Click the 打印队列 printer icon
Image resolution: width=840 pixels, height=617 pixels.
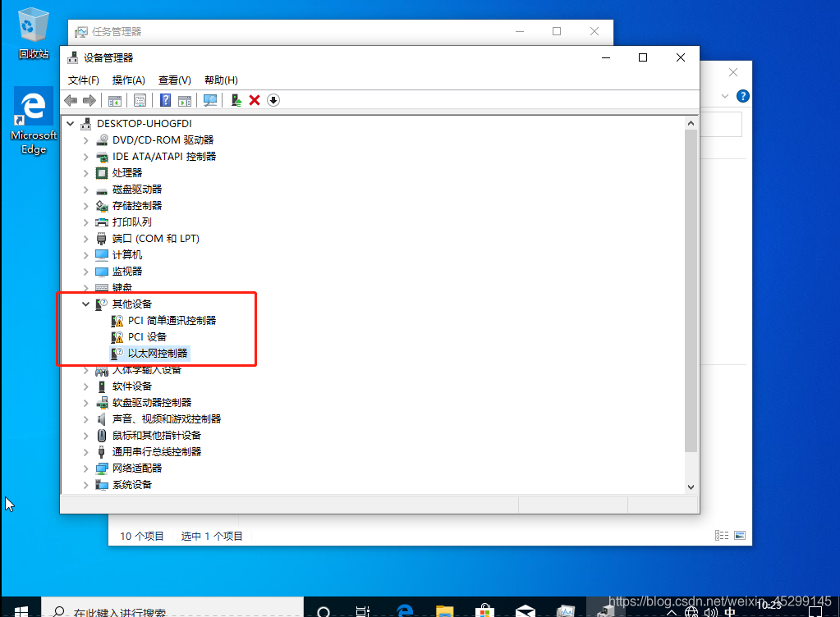(102, 222)
